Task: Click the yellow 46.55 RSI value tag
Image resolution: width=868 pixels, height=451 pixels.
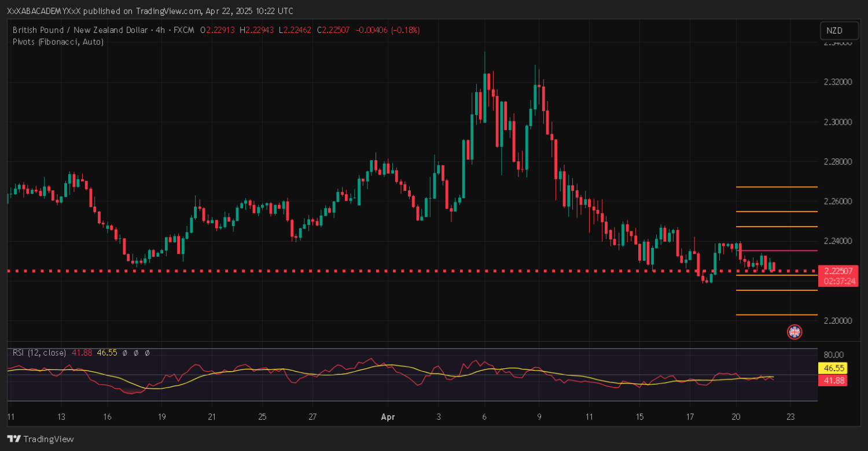Action: (x=833, y=368)
